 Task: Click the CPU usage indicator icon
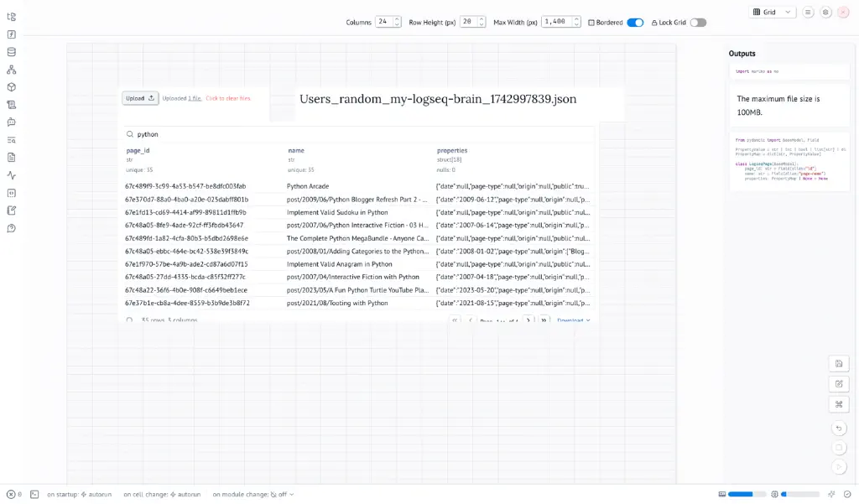pos(774,494)
